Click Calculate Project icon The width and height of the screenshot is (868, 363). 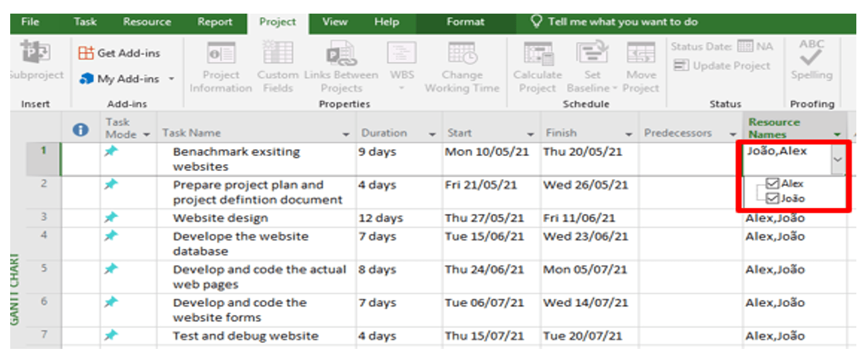[538, 54]
